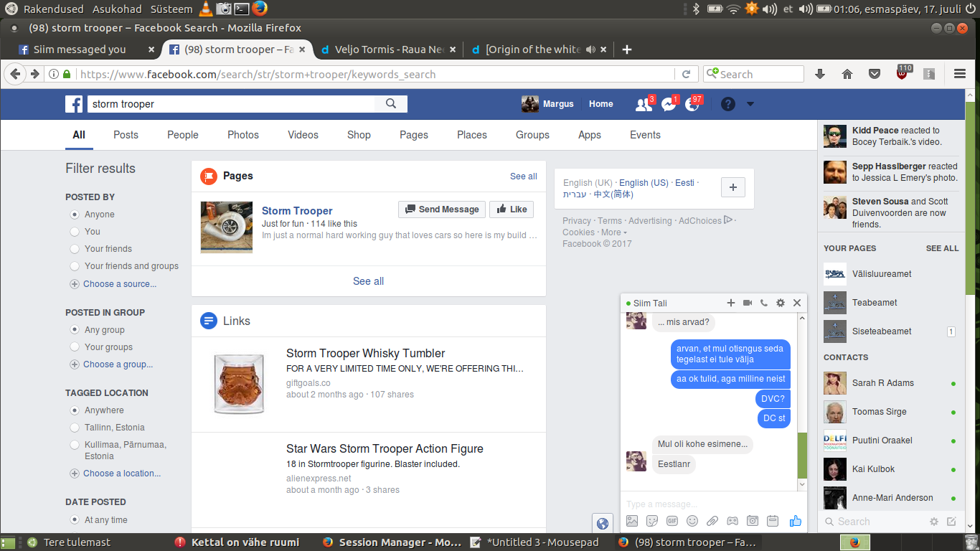Image resolution: width=980 pixels, height=551 pixels.
Task: Click the Facebook search magnifier button
Action: [x=391, y=104]
